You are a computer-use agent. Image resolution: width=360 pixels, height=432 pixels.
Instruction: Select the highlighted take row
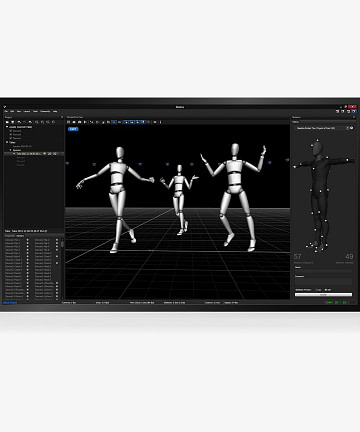(34, 154)
